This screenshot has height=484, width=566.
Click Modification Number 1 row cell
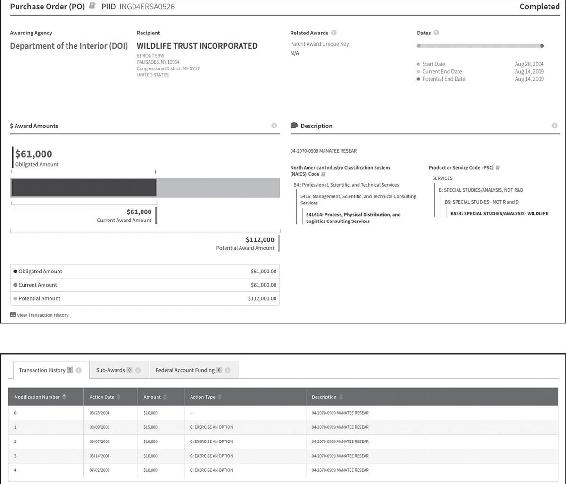[46, 427]
